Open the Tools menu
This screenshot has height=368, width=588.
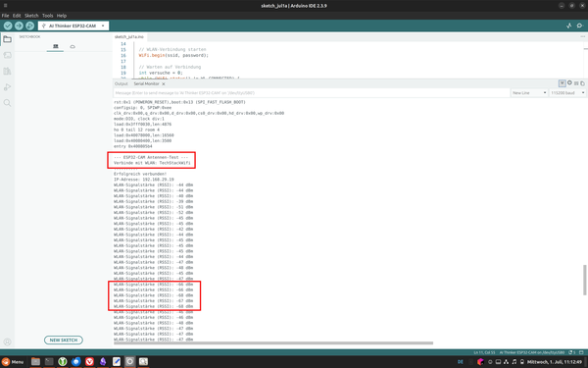[48, 16]
